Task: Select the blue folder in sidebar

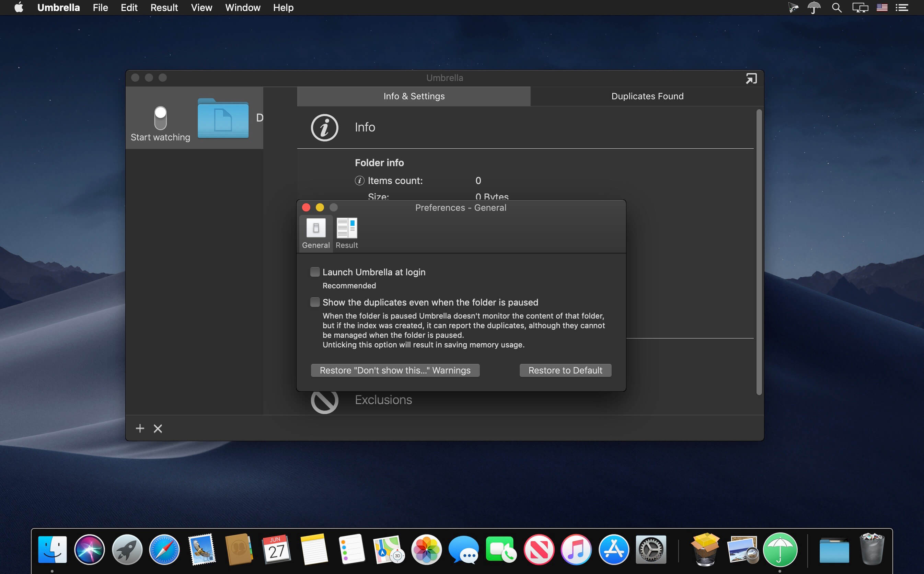Action: 223,118
